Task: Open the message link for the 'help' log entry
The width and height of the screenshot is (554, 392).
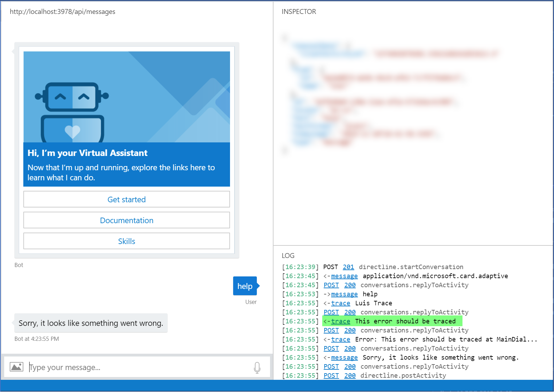Action: pyautogui.click(x=344, y=294)
